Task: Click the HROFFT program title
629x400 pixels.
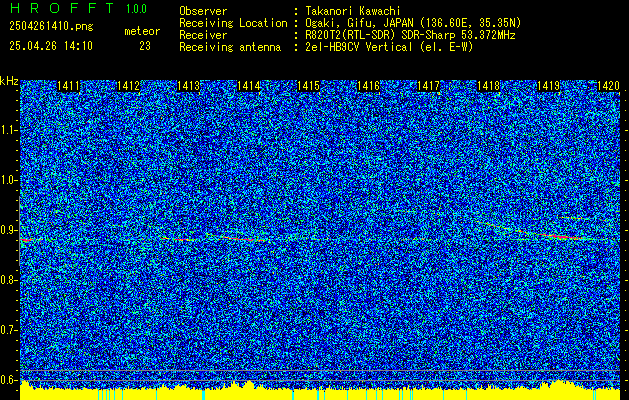Action: (62, 8)
